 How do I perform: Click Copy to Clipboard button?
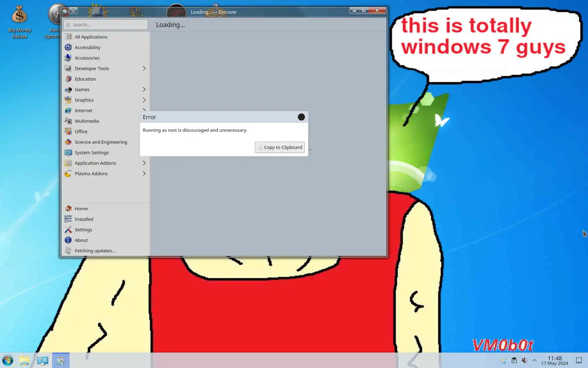tap(280, 147)
